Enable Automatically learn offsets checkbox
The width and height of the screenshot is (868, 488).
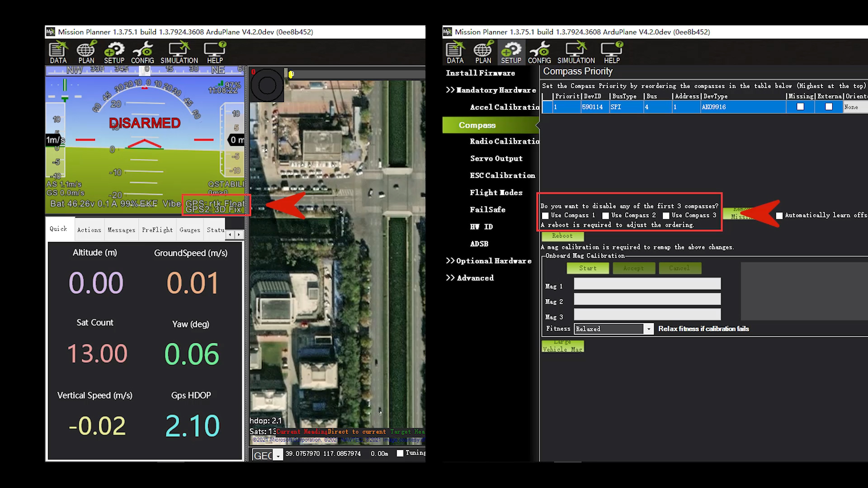click(779, 216)
